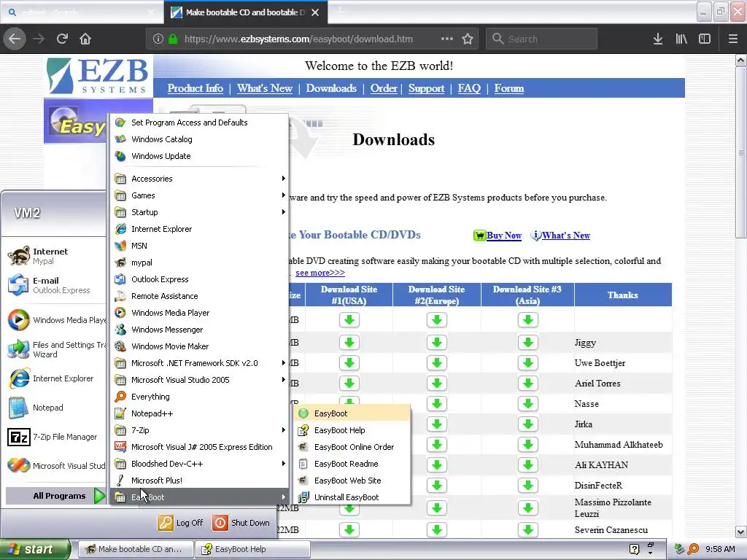Reload the page in the browser
The height and width of the screenshot is (560, 747).
[63, 39]
